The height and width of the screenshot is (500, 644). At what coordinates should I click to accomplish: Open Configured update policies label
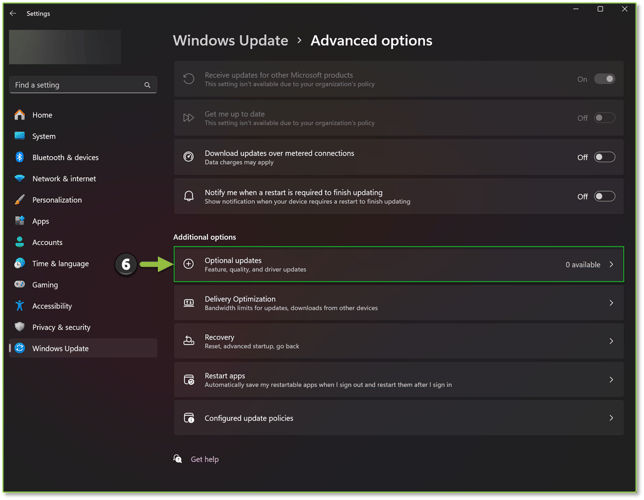click(x=249, y=418)
